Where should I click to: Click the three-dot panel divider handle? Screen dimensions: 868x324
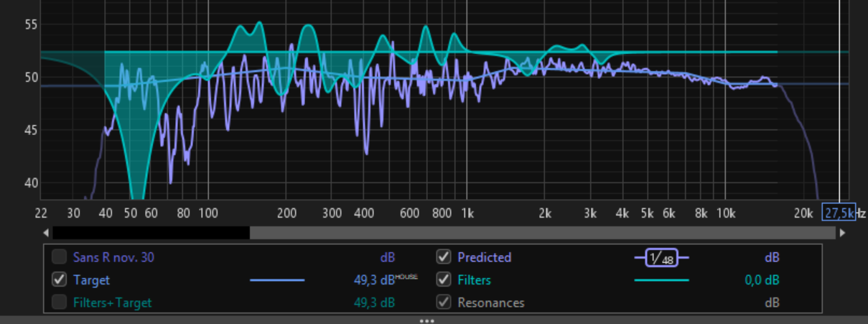(x=427, y=320)
